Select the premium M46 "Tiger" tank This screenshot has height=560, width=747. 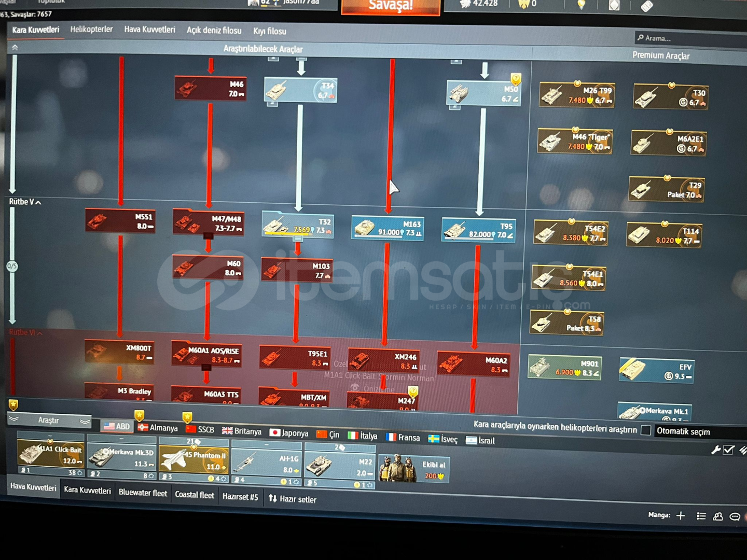[x=575, y=142]
